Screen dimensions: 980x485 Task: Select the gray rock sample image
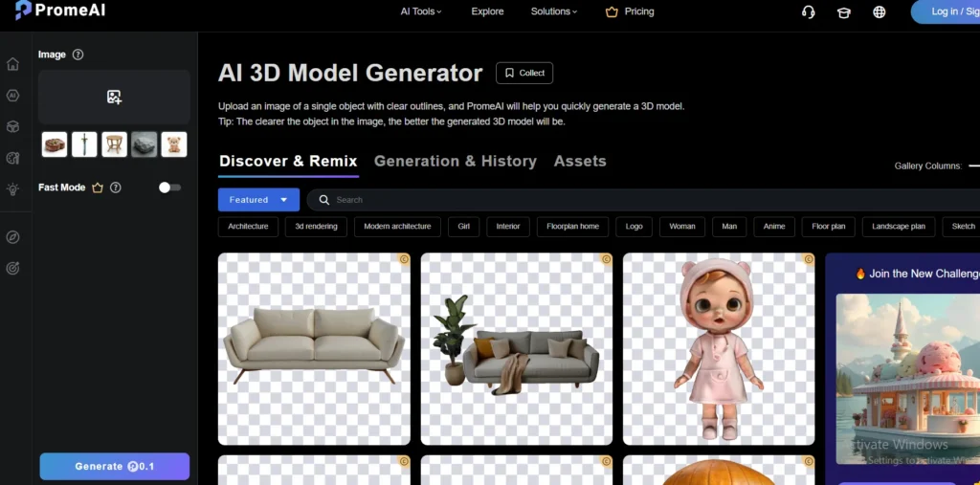point(145,144)
